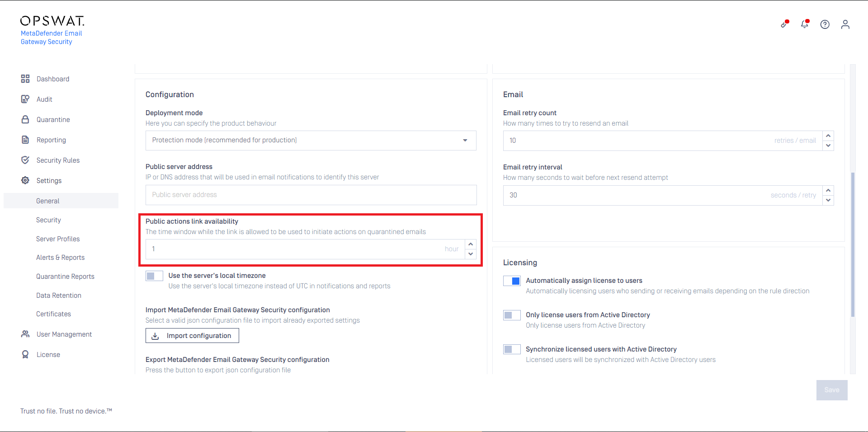Screen dimensions: 868x432
Task: Decrease Email retry interval value
Action: [x=828, y=200]
